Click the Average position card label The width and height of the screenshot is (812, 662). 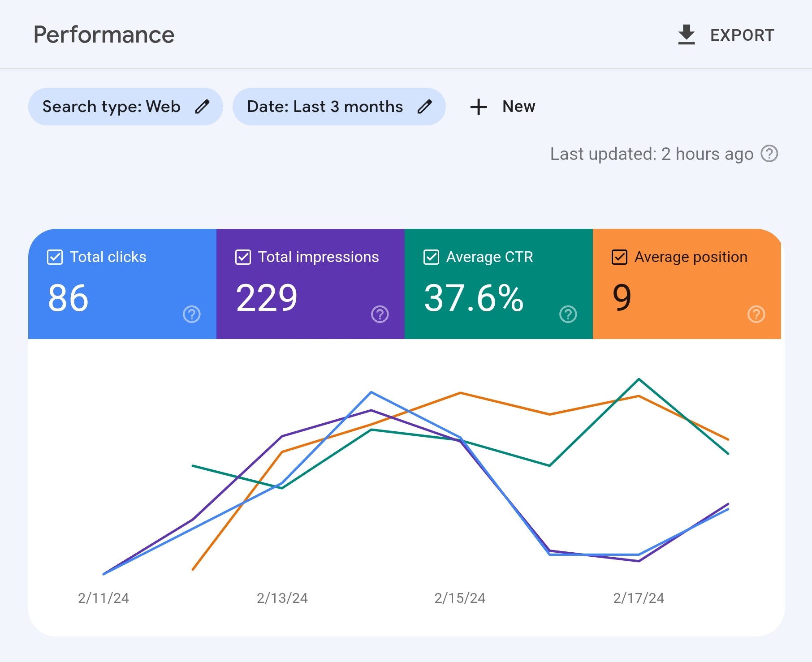point(691,257)
